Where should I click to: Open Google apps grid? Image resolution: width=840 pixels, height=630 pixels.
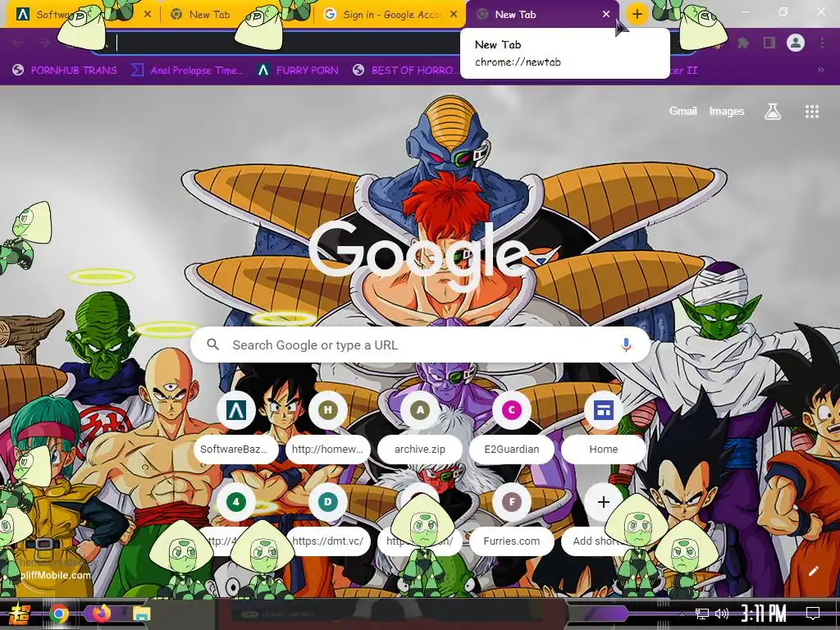point(811,112)
